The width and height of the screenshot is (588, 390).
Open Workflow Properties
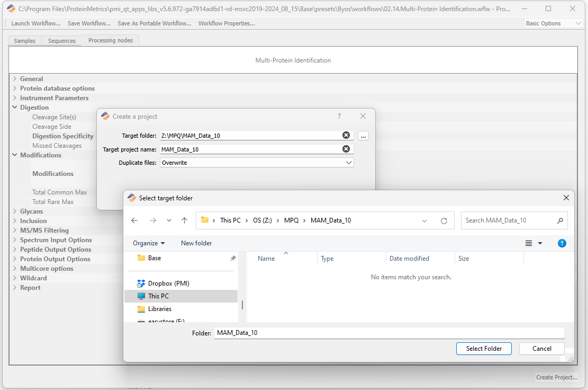(227, 23)
